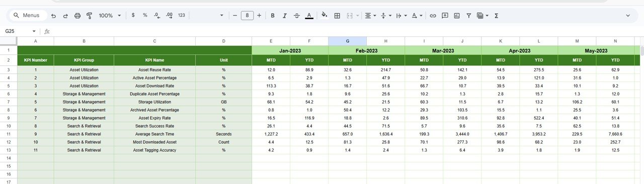The width and height of the screenshot is (644, 184).
Task: Click the KPI Number header cell
Action: coord(36,60)
